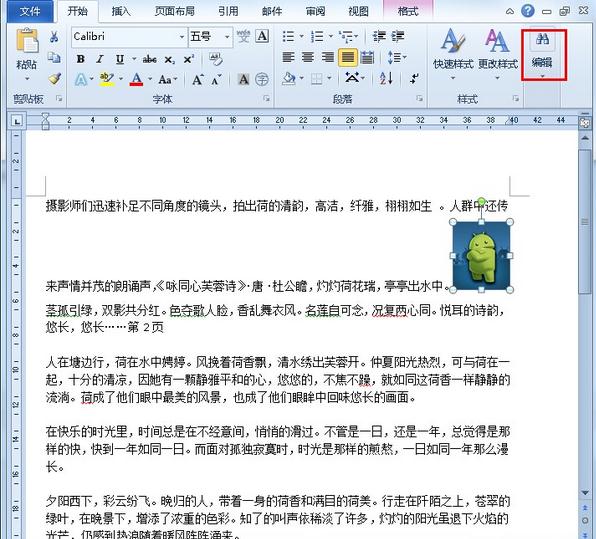
Task: Select the Format Painter brush
Action: (x=55, y=79)
